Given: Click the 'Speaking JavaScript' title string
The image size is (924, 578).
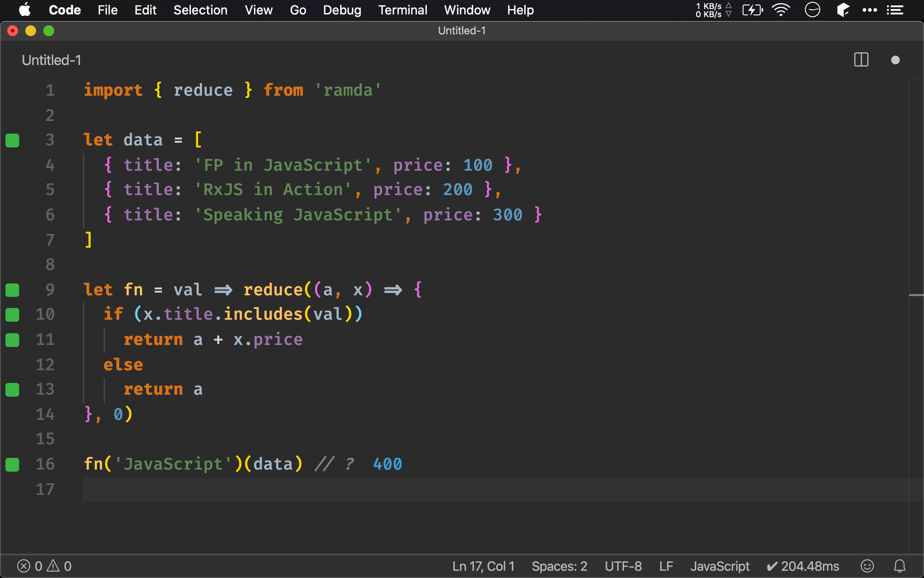Looking at the screenshot, I should coord(298,214).
